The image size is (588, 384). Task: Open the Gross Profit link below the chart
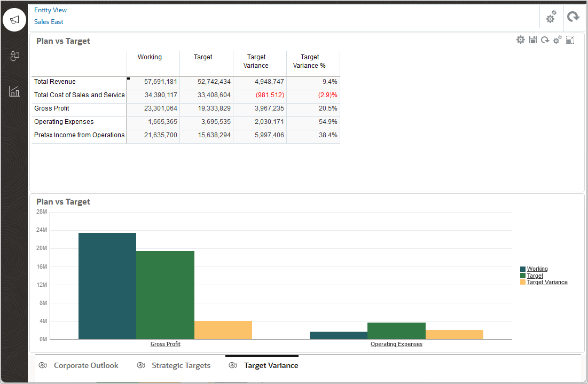pyautogui.click(x=165, y=344)
